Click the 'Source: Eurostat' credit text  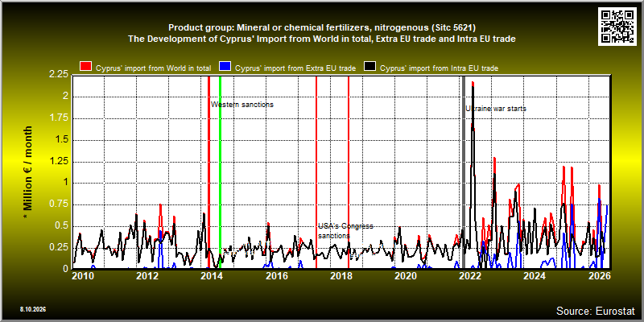596,310
